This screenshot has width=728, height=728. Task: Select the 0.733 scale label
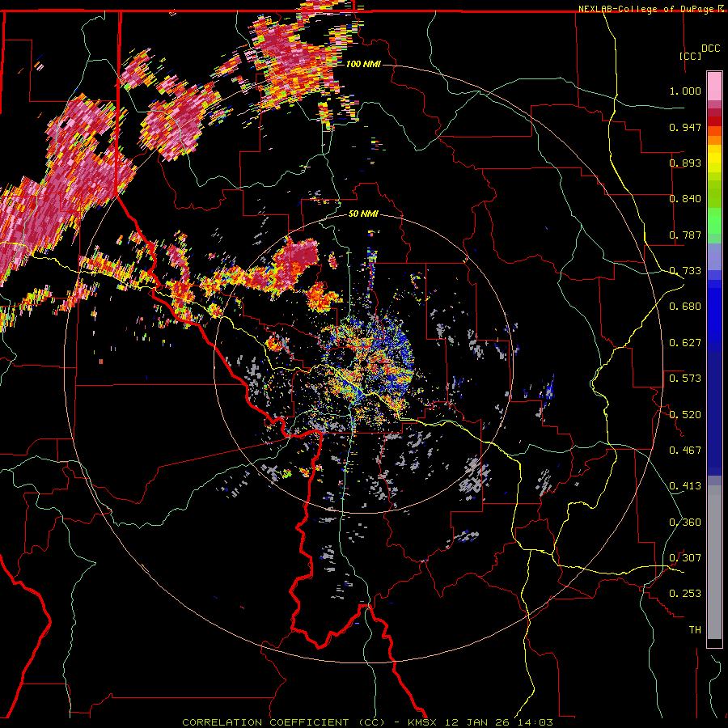point(685,271)
